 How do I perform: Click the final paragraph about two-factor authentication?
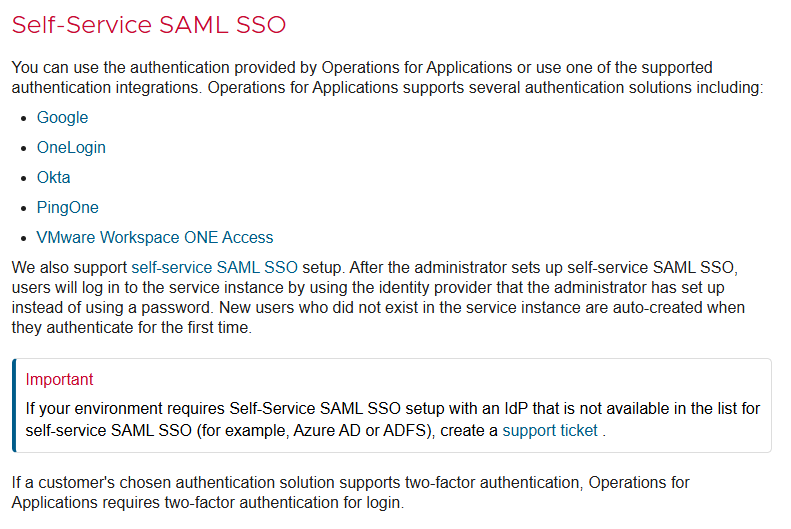click(x=350, y=493)
